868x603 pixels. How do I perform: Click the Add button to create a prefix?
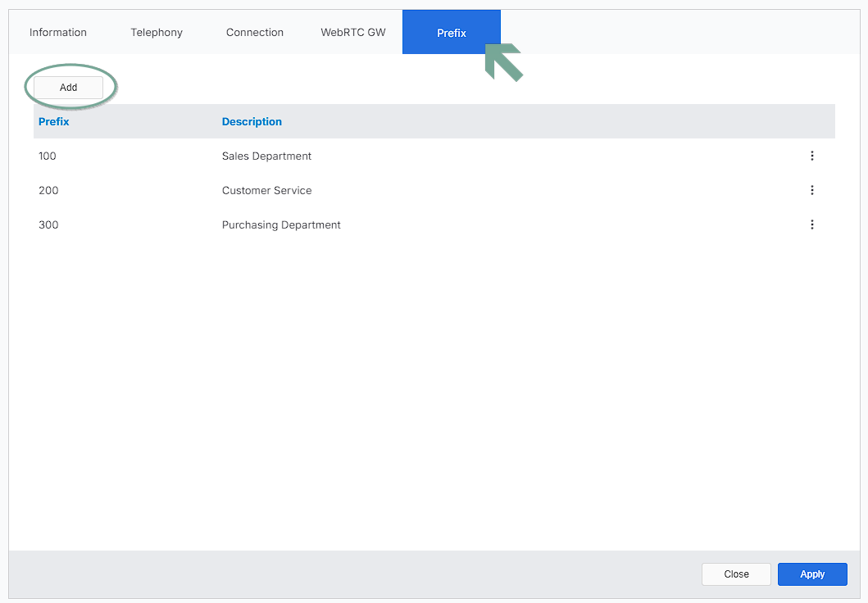[69, 88]
